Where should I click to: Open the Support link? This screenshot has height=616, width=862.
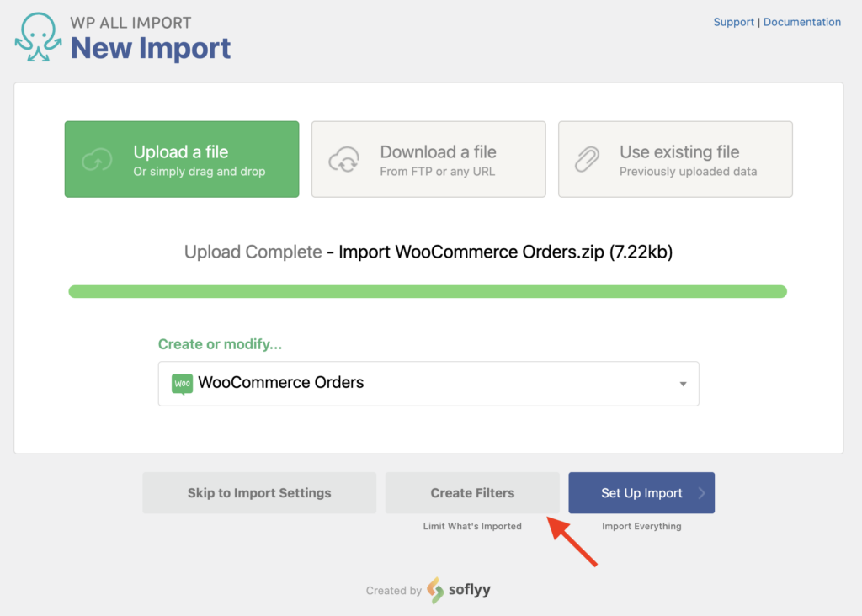click(x=733, y=21)
